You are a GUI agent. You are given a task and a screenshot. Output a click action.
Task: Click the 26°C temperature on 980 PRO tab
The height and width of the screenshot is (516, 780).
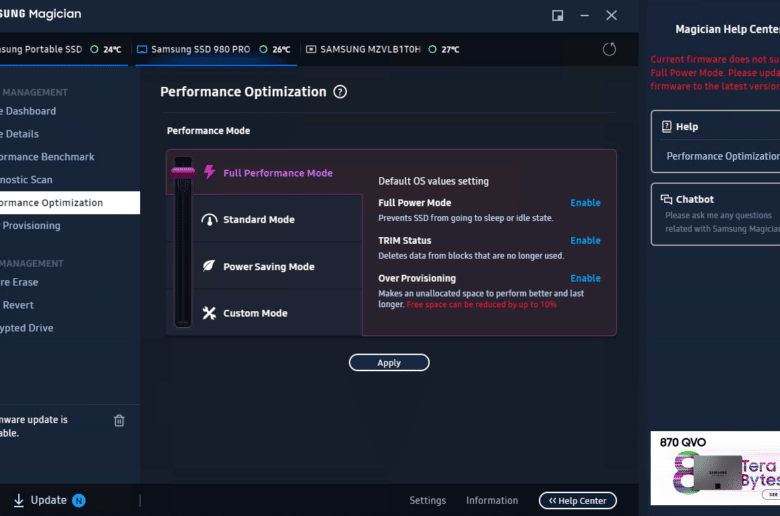click(281, 49)
